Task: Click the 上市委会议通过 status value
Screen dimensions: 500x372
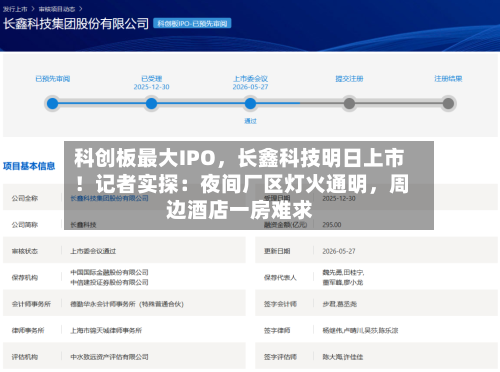Action: pos(93,251)
